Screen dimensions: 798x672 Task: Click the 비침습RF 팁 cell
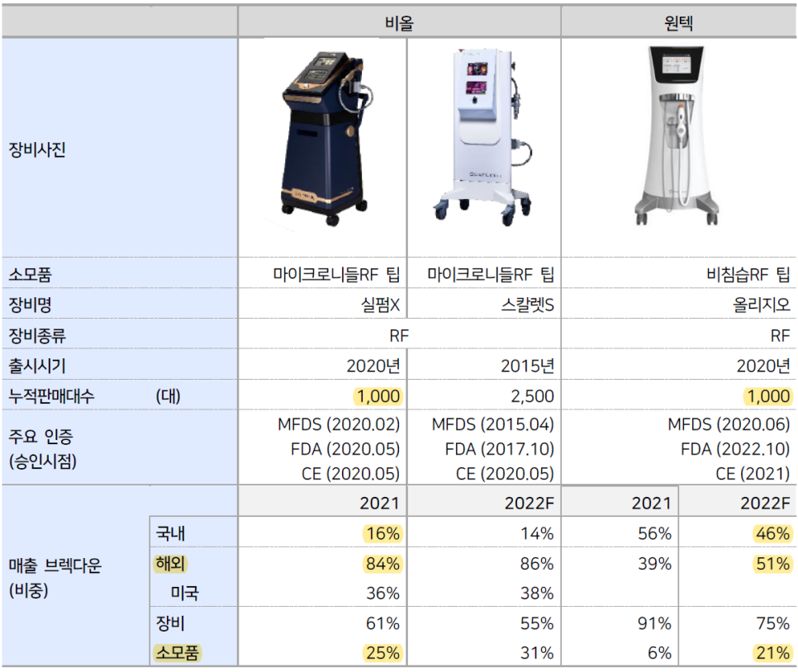click(748, 275)
